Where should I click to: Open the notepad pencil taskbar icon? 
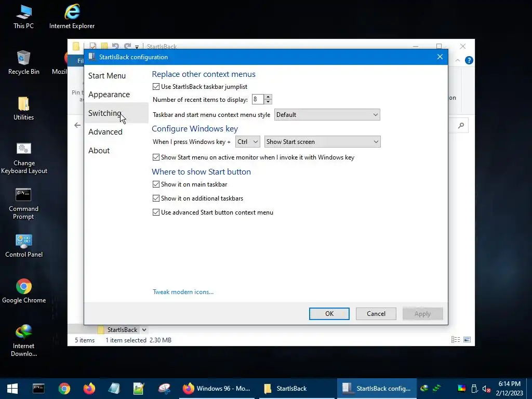click(x=139, y=389)
